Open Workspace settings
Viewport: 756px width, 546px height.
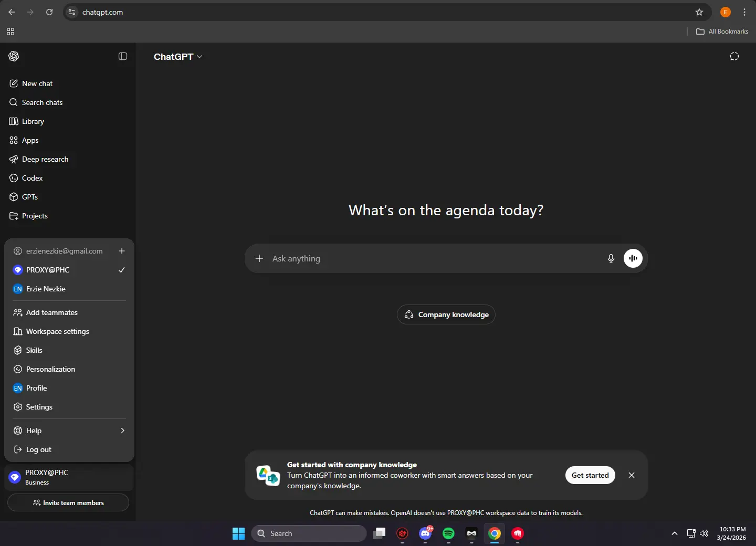(x=69, y=331)
